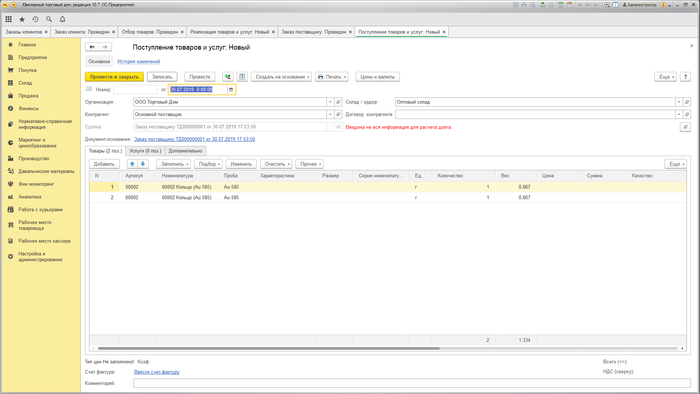Open Главное section in sidebar

(27, 45)
